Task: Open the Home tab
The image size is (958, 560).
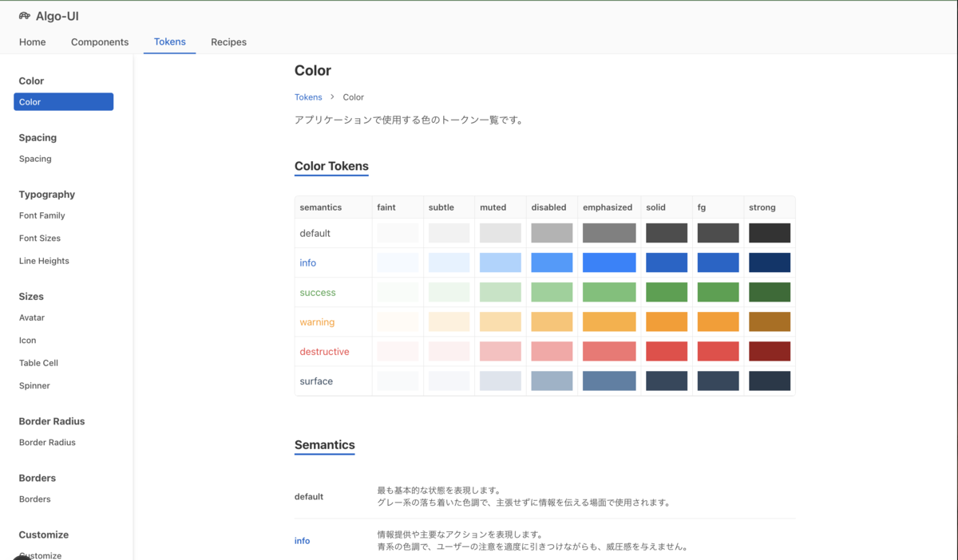Action: tap(33, 41)
